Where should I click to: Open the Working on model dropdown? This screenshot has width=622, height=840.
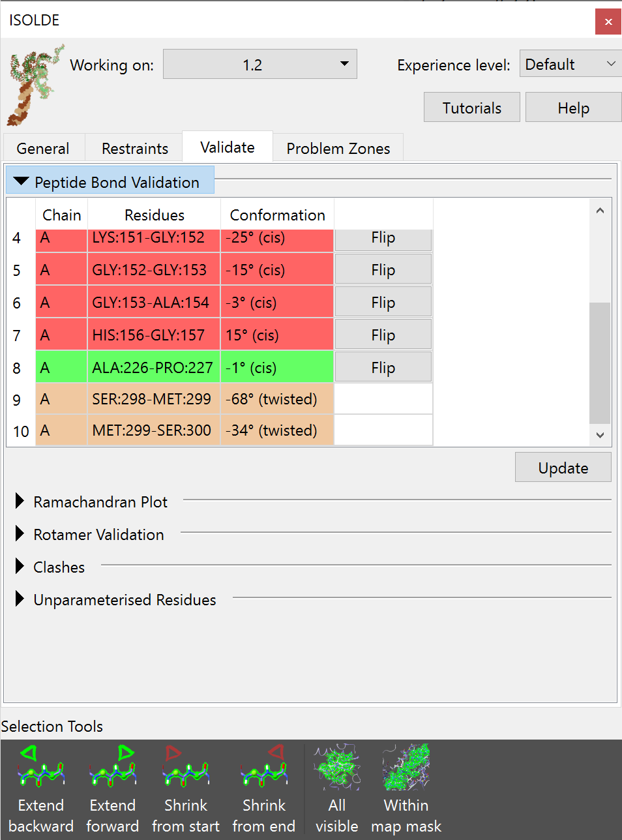[259, 65]
